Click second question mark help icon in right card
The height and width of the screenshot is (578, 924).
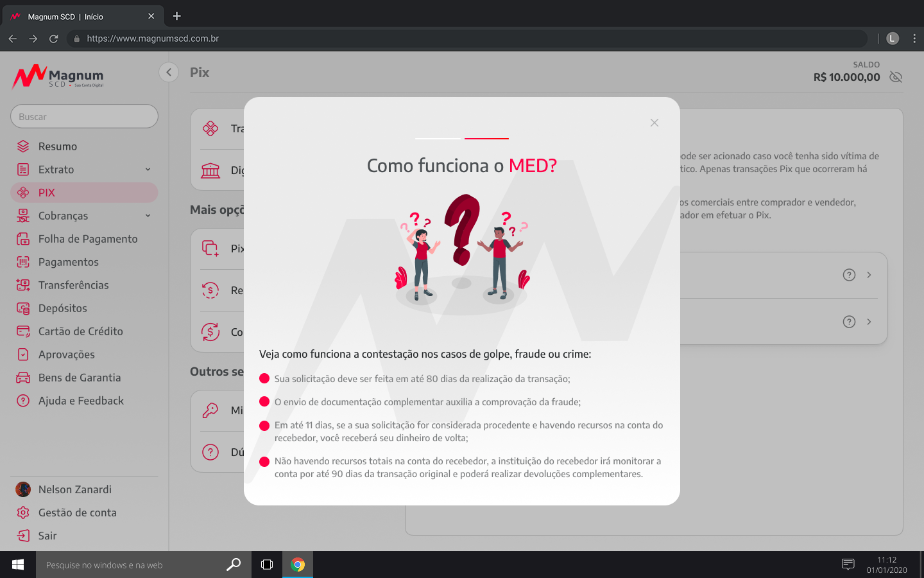pyautogui.click(x=849, y=322)
